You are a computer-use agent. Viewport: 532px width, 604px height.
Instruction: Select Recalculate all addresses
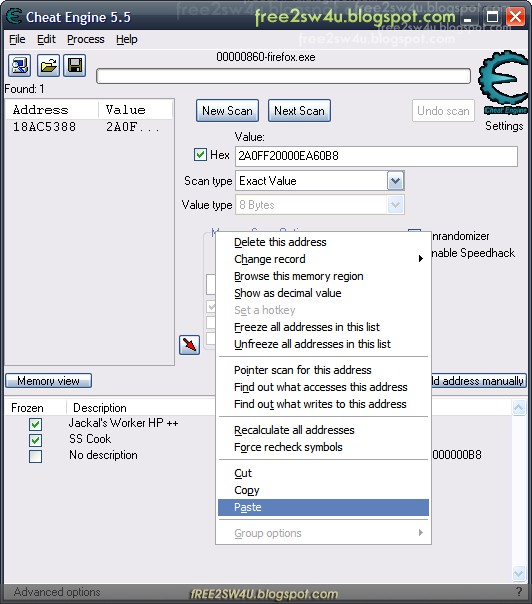(x=324, y=430)
